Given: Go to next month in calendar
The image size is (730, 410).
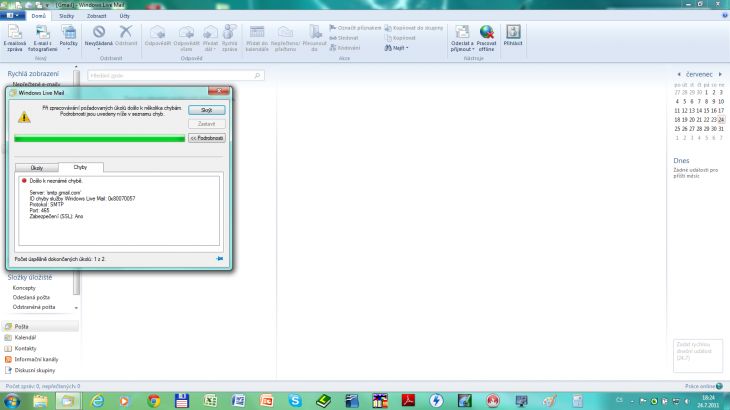Looking at the screenshot, I should tap(720, 74).
